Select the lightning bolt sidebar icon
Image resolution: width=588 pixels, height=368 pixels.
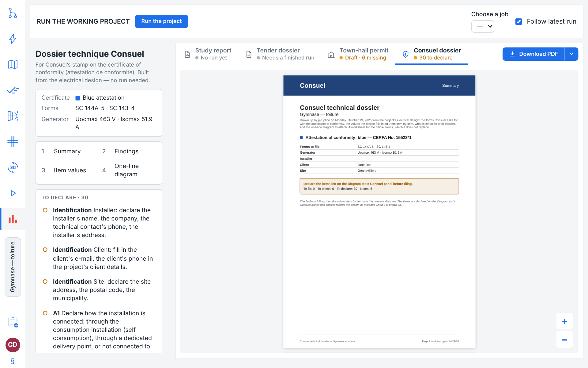click(x=13, y=39)
